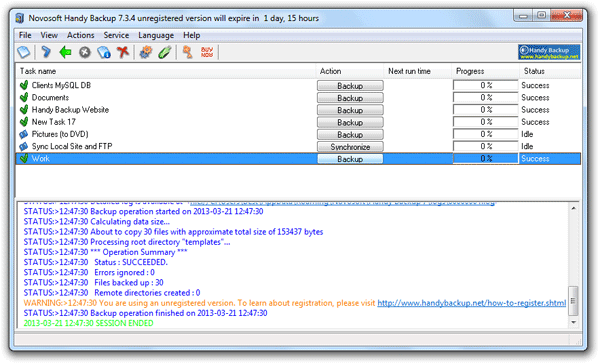600x364 pixels.
Task: Click Backup button for Handy Backup Website
Action: [x=350, y=110]
